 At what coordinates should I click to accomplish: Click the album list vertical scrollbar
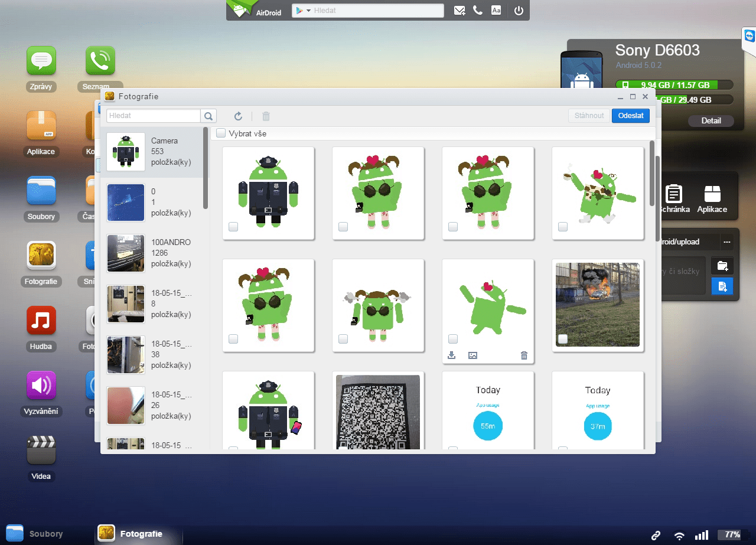click(206, 168)
